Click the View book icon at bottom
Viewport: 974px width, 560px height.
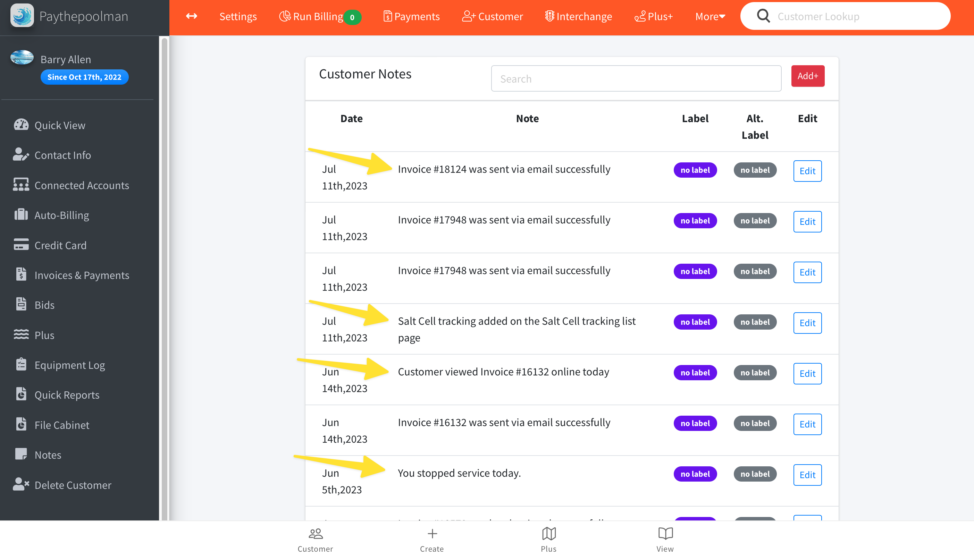tap(665, 534)
